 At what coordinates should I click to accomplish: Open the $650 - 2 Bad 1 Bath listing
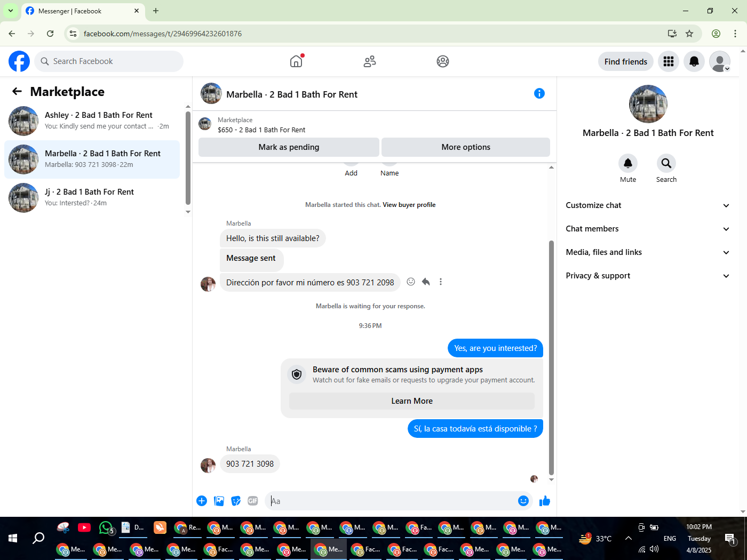coord(261,130)
